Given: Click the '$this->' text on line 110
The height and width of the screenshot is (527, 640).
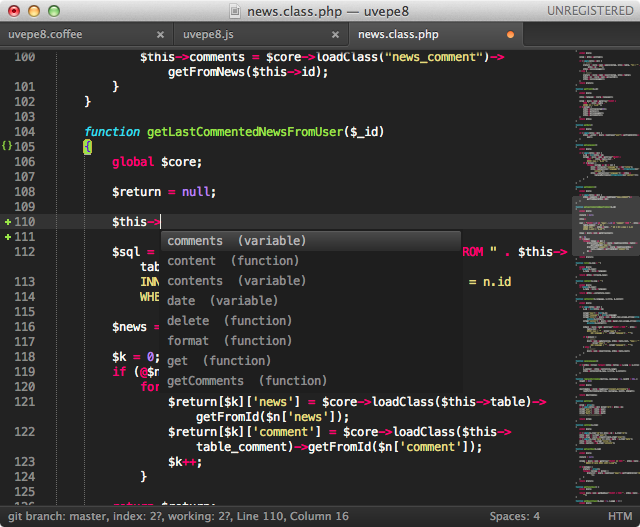Looking at the screenshot, I should (136, 222).
